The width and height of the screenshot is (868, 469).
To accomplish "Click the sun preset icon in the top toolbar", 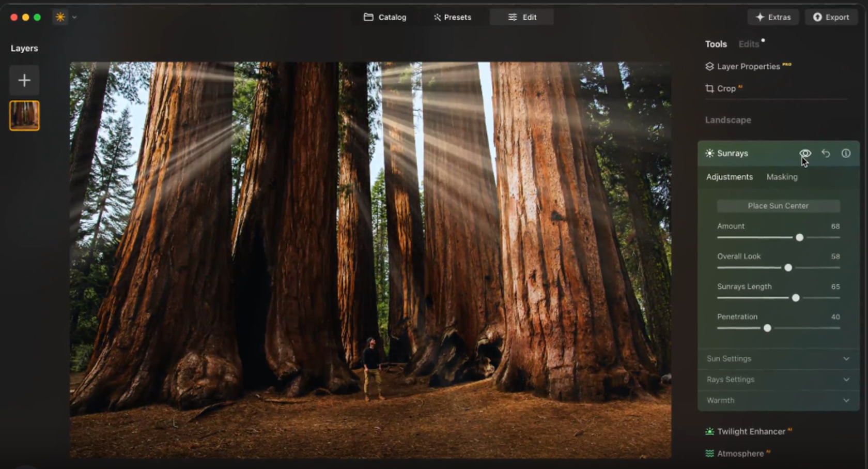I will point(60,17).
